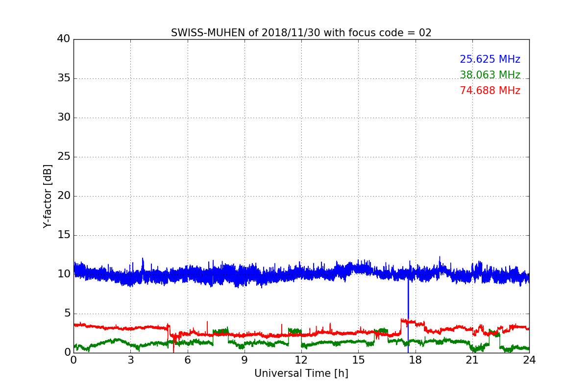Click y-axis tick label 10
The width and height of the screenshot is (588, 392).
pos(64,274)
